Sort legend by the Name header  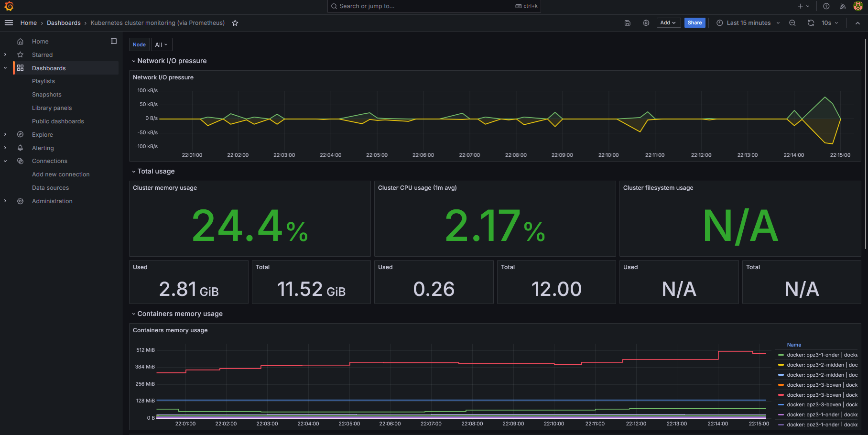794,345
